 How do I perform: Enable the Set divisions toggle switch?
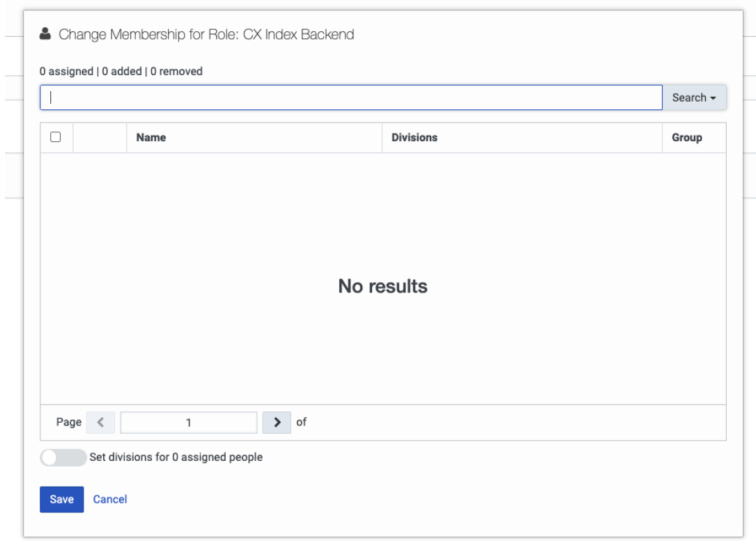[63, 457]
